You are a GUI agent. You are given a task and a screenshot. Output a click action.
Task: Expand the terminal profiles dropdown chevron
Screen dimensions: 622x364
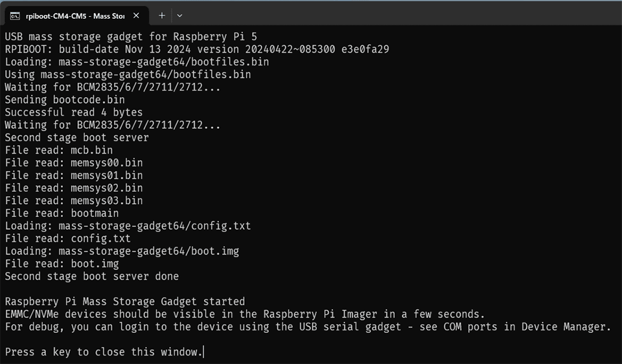179,16
